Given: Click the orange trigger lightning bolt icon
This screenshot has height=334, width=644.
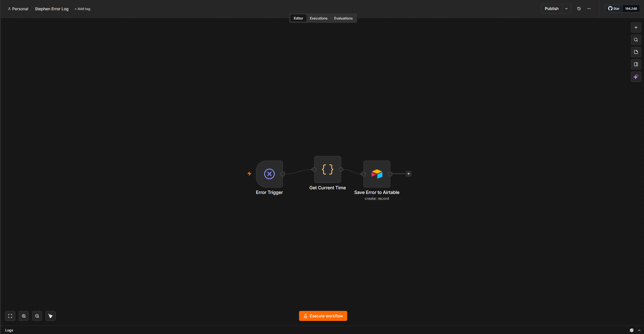Looking at the screenshot, I should tap(249, 174).
